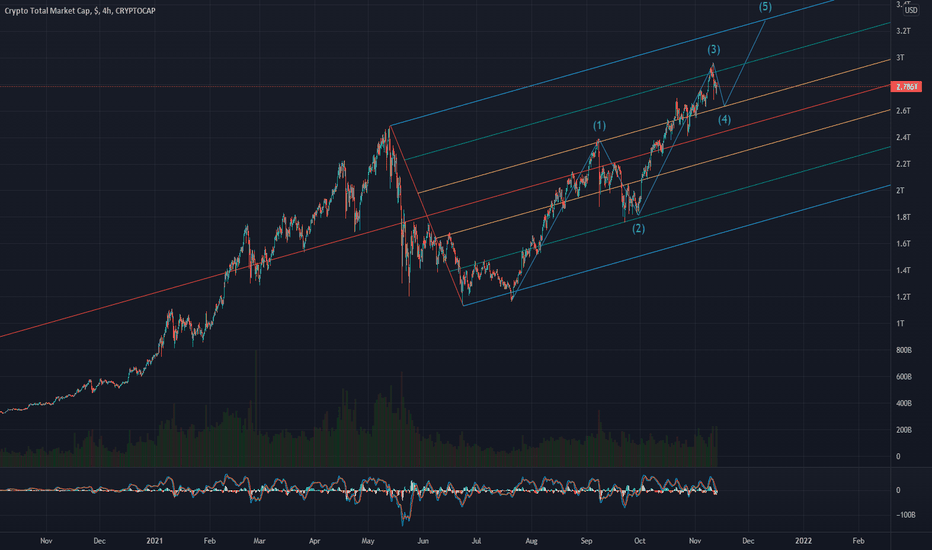Click the Crypto Total Market Cap symbol title
This screenshot has width=932, height=550.
[x=80, y=11]
